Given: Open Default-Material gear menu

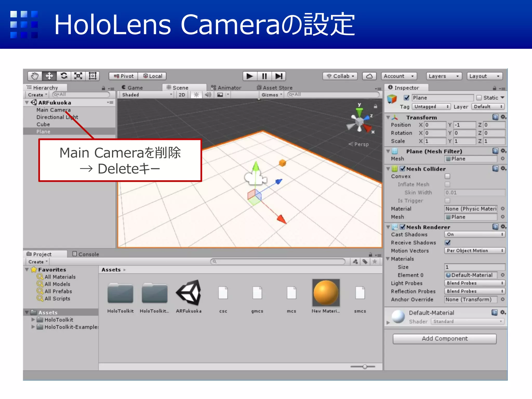Looking at the screenshot, I should (503, 312).
